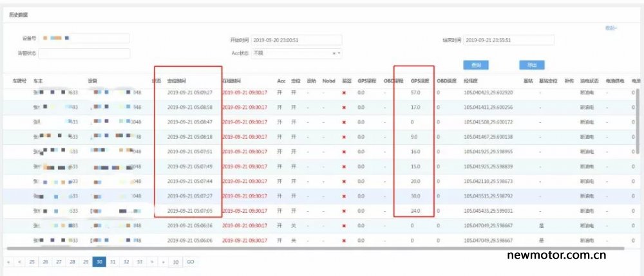Viewport: 644px width, 276px height.
Task: Click the 设备号 device number input field
Action: click(84, 38)
